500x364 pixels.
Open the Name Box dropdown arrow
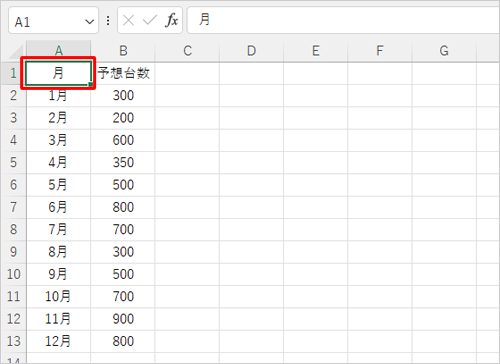pyautogui.click(x=89, y=22)
